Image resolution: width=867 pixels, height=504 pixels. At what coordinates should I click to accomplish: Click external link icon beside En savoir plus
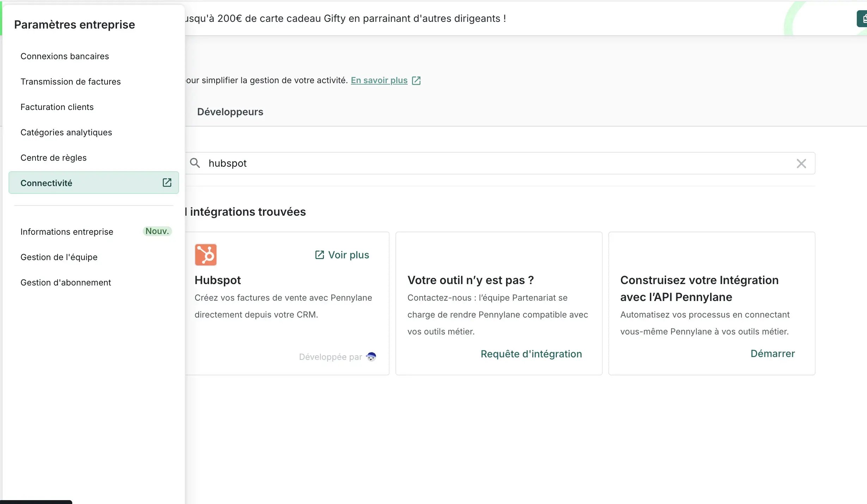click(416, 80)
